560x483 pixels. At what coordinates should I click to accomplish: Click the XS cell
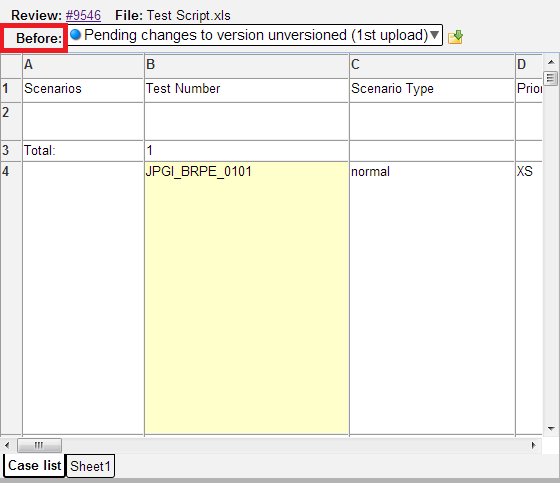click(x=529, y=298)
